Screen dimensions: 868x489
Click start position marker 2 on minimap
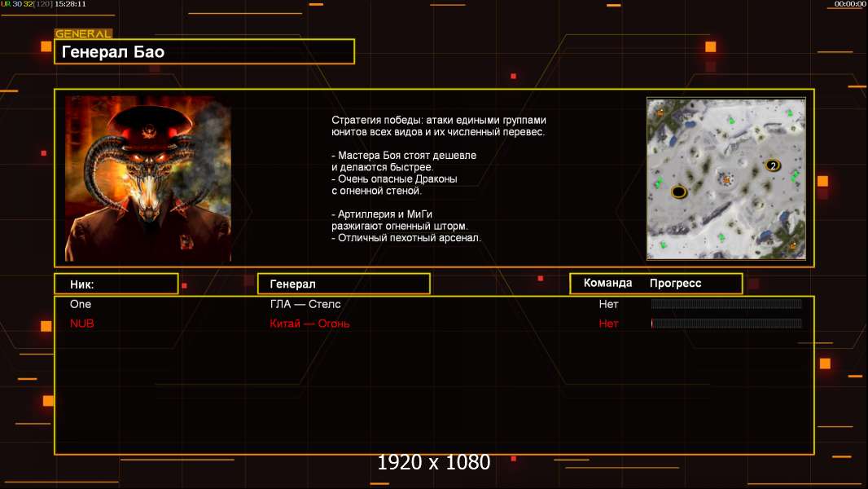click(773, 165)
